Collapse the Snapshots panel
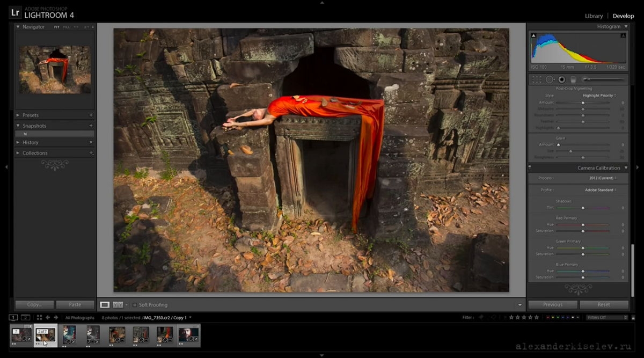Viewport: 644px width, 358px height. coord(18,126)
